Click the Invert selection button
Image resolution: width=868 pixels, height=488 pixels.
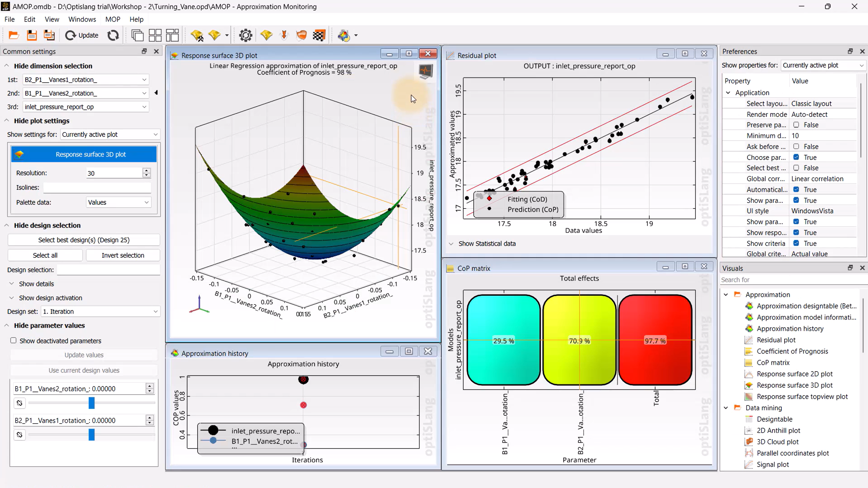coord(123,255)
